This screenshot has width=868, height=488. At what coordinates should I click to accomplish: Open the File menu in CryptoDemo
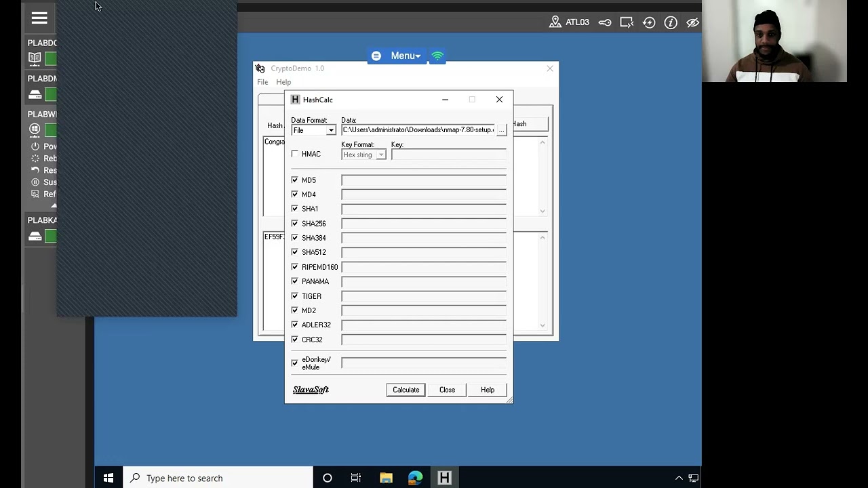tap(262, 82)
